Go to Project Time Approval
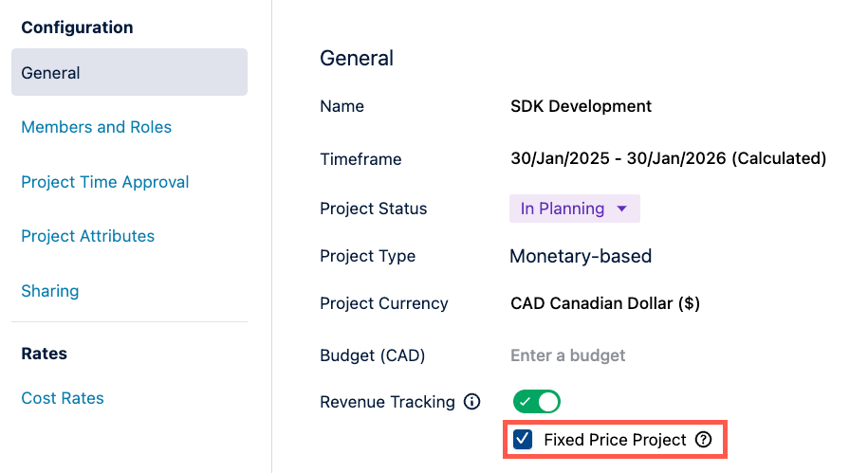The width and height of the screenshot is (868, 473). click(x=104, y=182)
